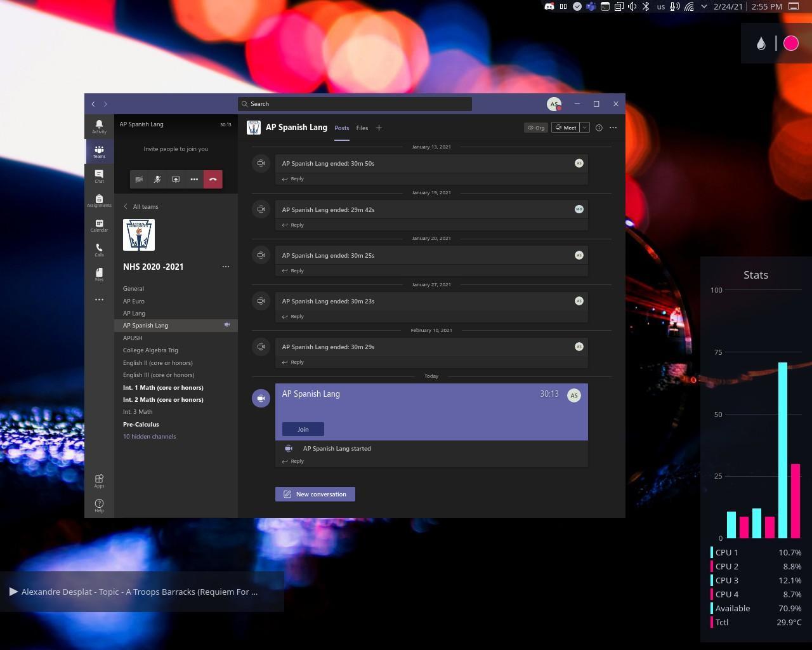The width and height of the screenshot is (812, 650).
Task: Select the General channel
Action: [x=176, y=289]
